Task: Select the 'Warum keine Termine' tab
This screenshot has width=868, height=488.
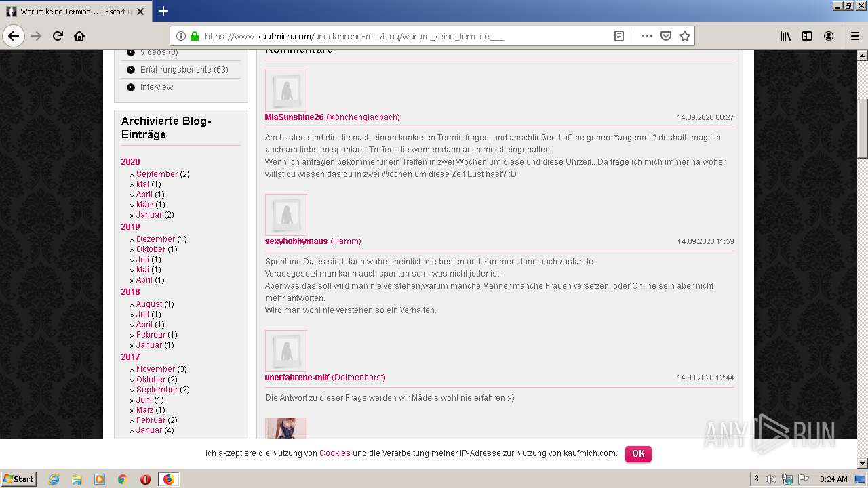Action: point(75,12)
